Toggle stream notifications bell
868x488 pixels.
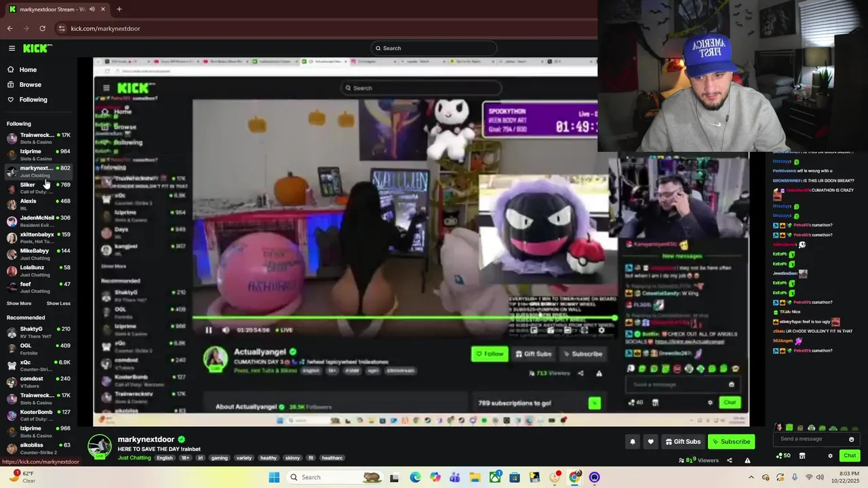[633, 442]
